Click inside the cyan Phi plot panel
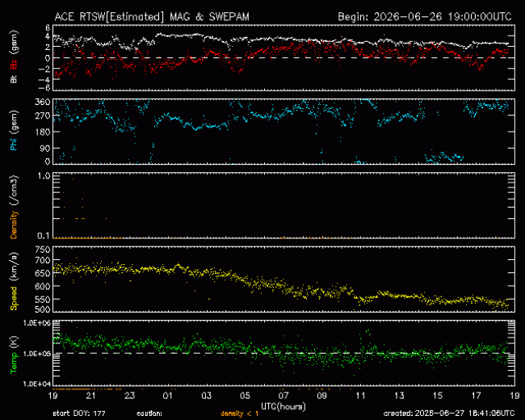The width and height of the screenshot is (525, 420). click(x=283, y=132)
